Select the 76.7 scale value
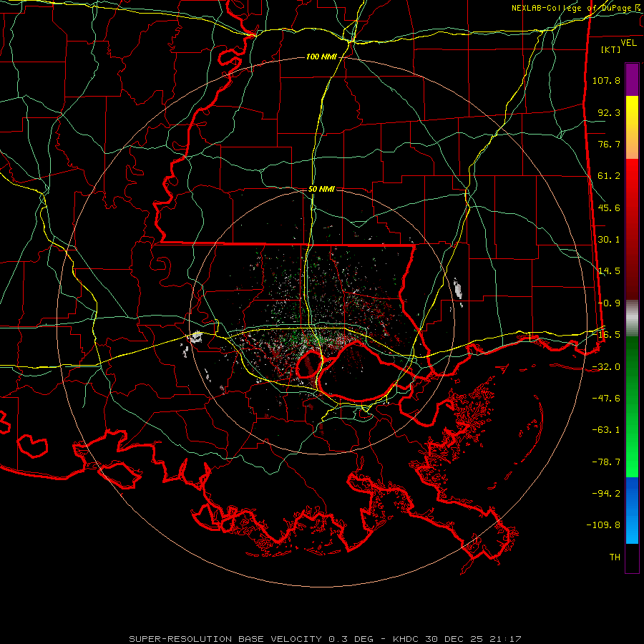 [609, 144]
